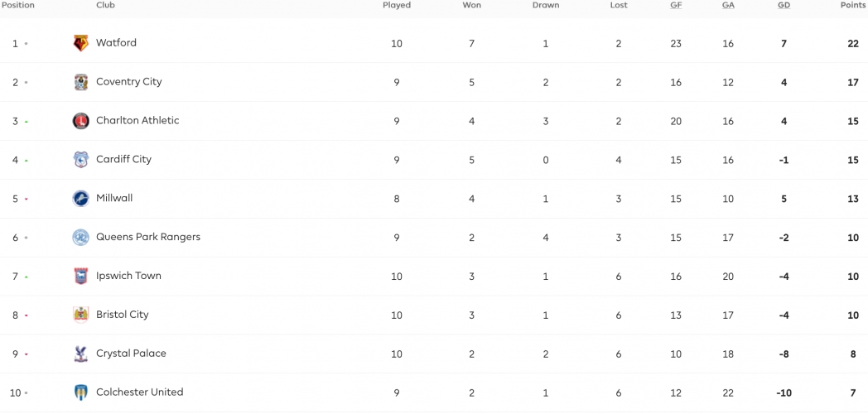
Task: Open the Watford club link
Action: click(x=116, y=42)
